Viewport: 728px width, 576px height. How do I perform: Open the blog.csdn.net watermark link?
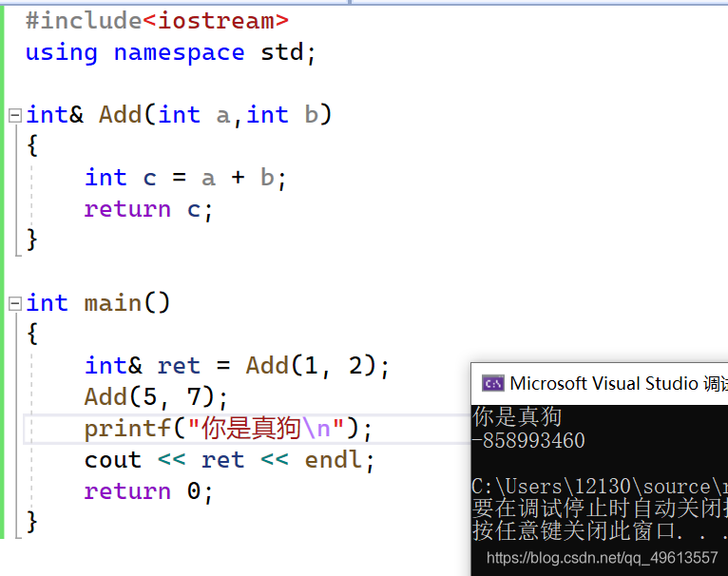(603, 557)
